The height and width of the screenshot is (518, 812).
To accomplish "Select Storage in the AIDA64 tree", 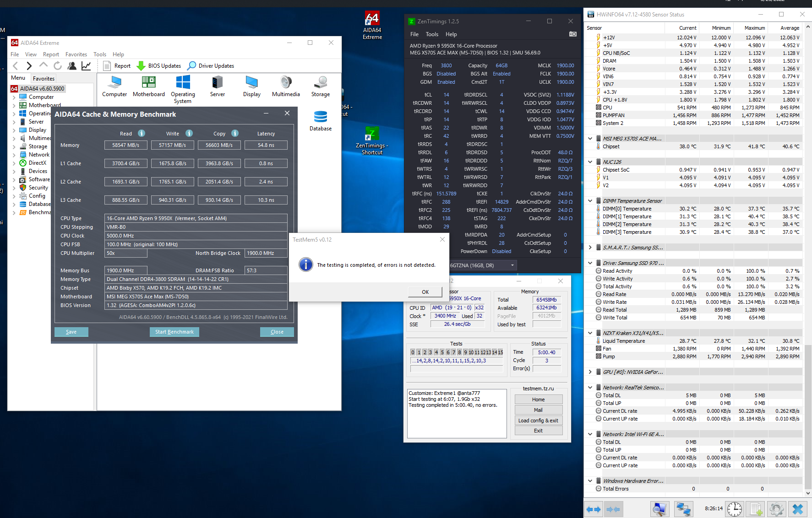I will tap(38, 146).
